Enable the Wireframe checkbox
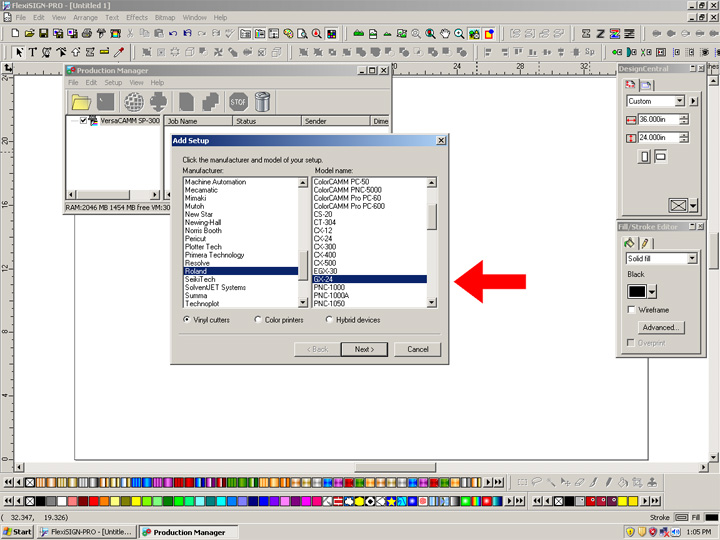This screenshot has width=720, height=540. click(631, 309)
